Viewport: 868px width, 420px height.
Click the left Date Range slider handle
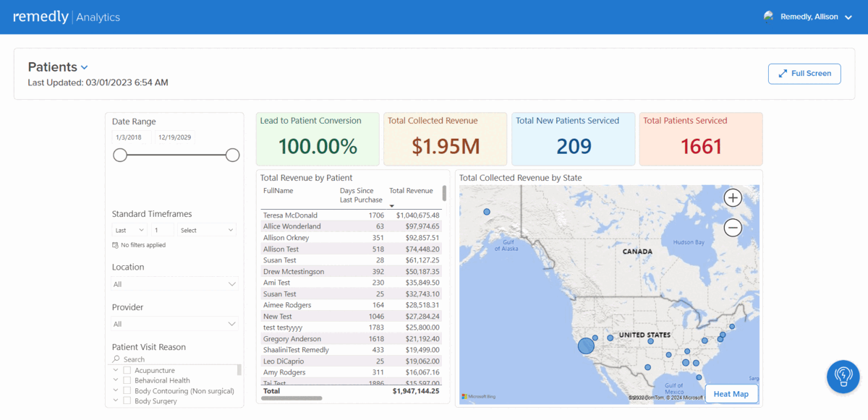120,155
